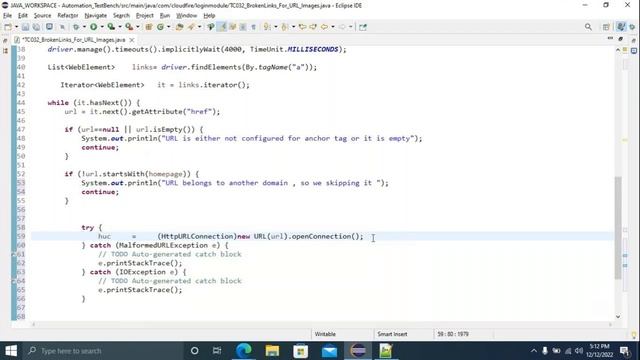Click the yellow warning overview ruler marker
This screenshot has width=640, height=360.
click(625, 140)
